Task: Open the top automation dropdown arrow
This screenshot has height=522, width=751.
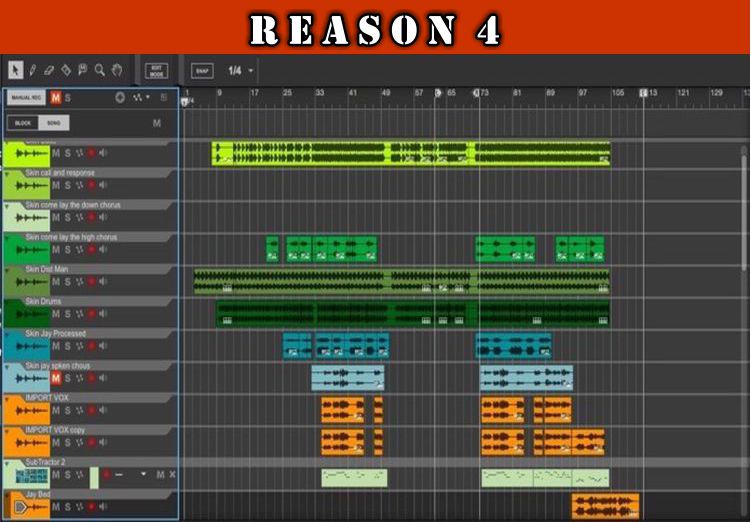Action: point(148,97)
